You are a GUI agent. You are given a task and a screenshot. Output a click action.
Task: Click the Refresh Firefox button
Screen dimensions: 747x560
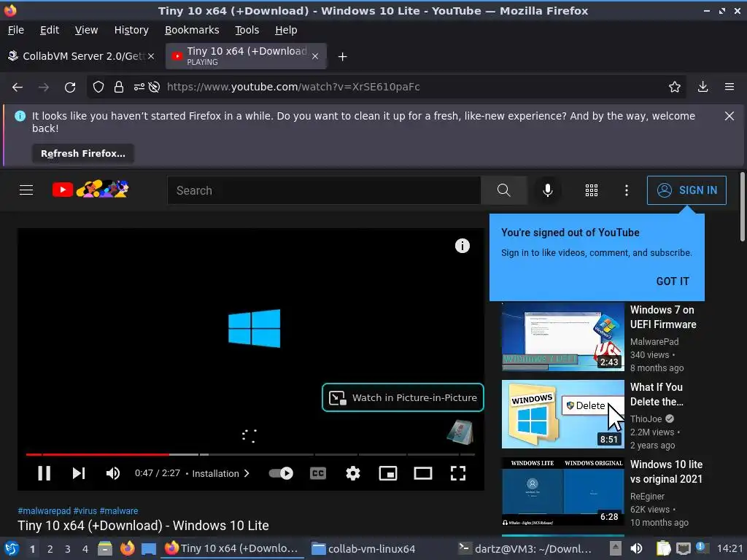(83, 153)
